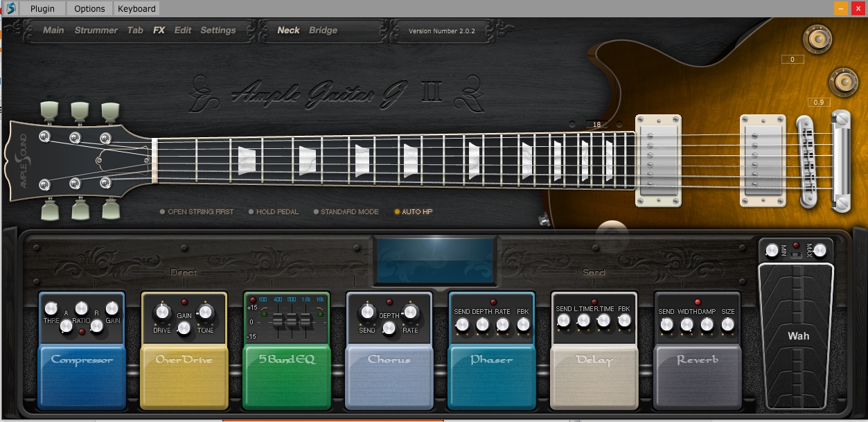
Task: Open the Settings tab
Action: pos(218,30)
